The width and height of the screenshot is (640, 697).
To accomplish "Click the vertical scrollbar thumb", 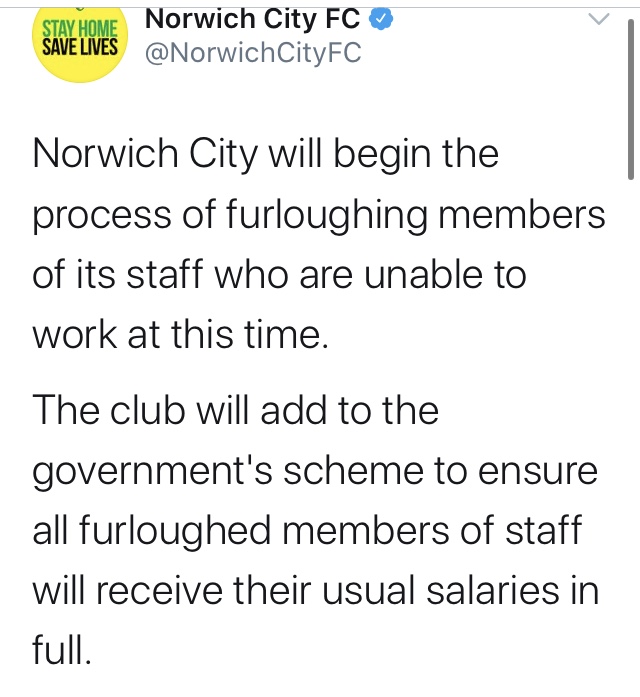I will (631, 99).
